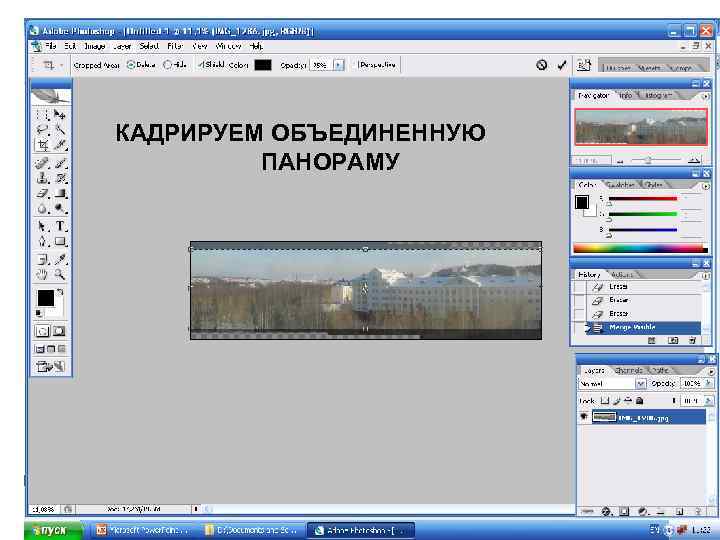Viewport: 720px width, 540px height.
Task: Select the Magic Wand tool
Action: coord(60,129)
